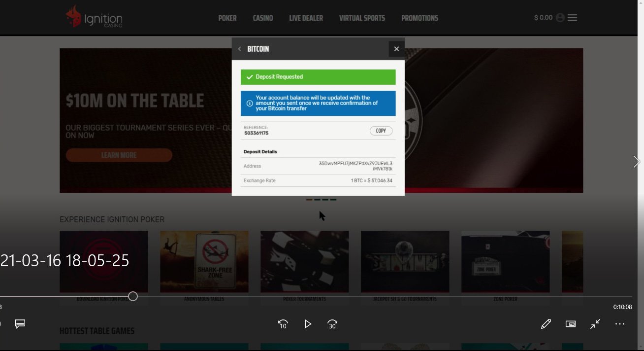Skip forward 30 seconds
Screen dimensions: 644x351
[x=332, y=324]
